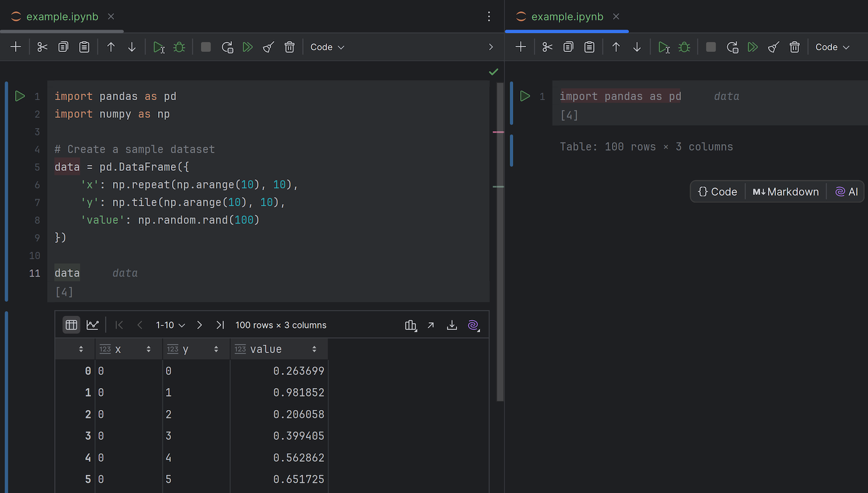Select the left example.ipynb tab

[62, 17]
